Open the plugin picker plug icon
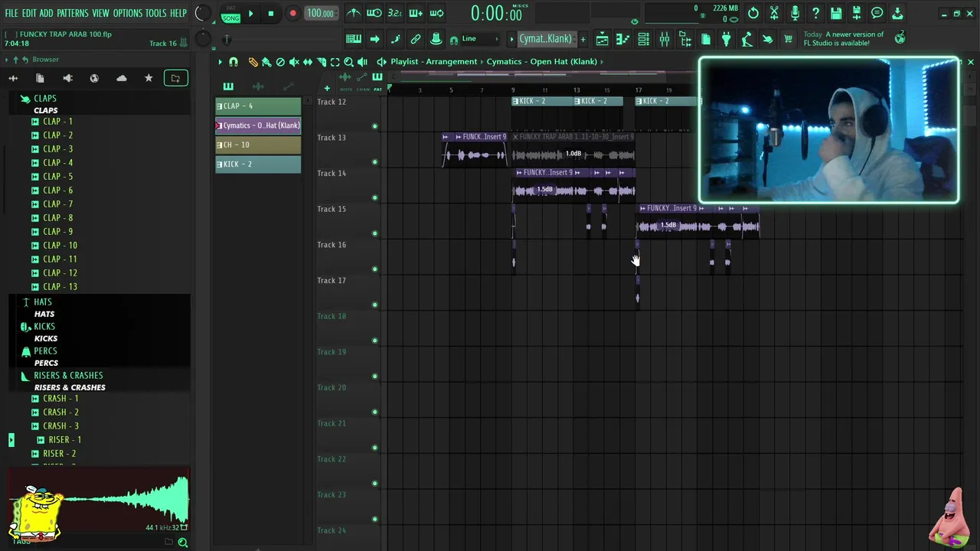 [x=726, y=39]
